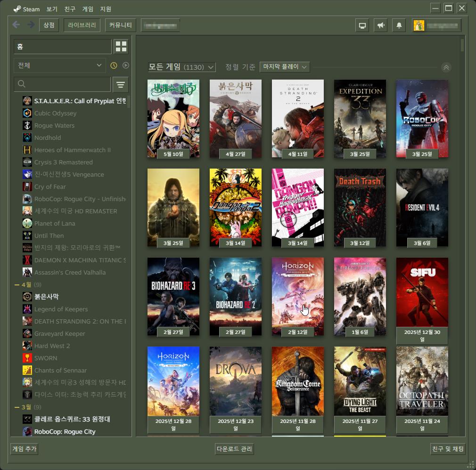Open Octopath Traveler cover
Screen dimensions: 476x470
pos(422,381)
